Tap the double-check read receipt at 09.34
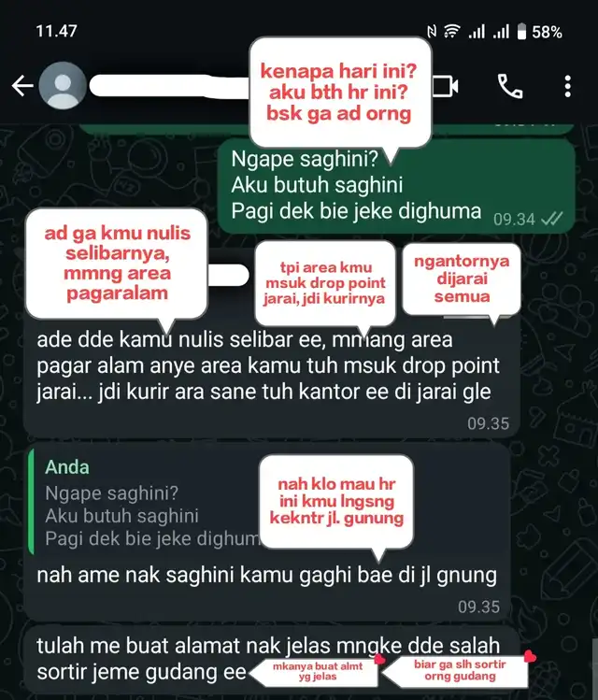This screenshot has height=700, width=598. pyautogui.click(x=552, y=219)
